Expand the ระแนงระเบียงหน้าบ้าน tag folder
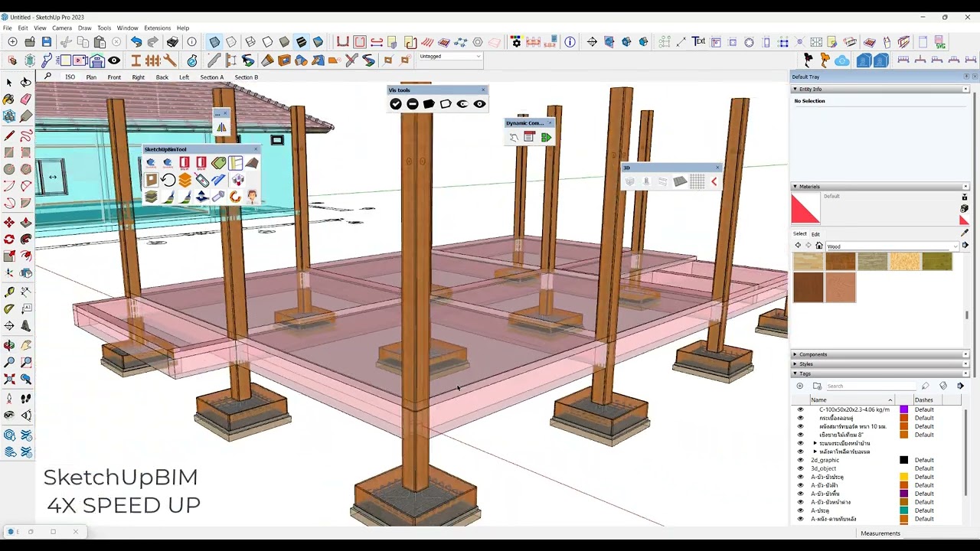Viewport: 980px width, 551px height. point(815,443)
